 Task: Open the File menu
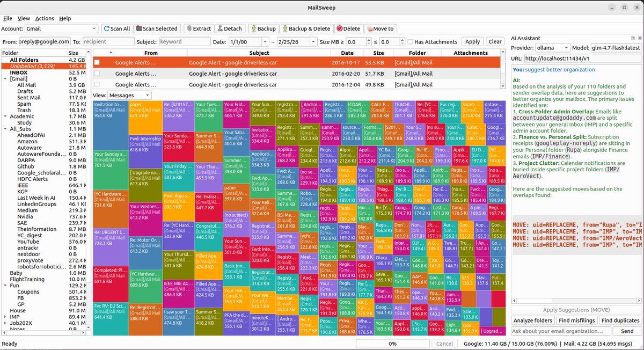[8, 18]
